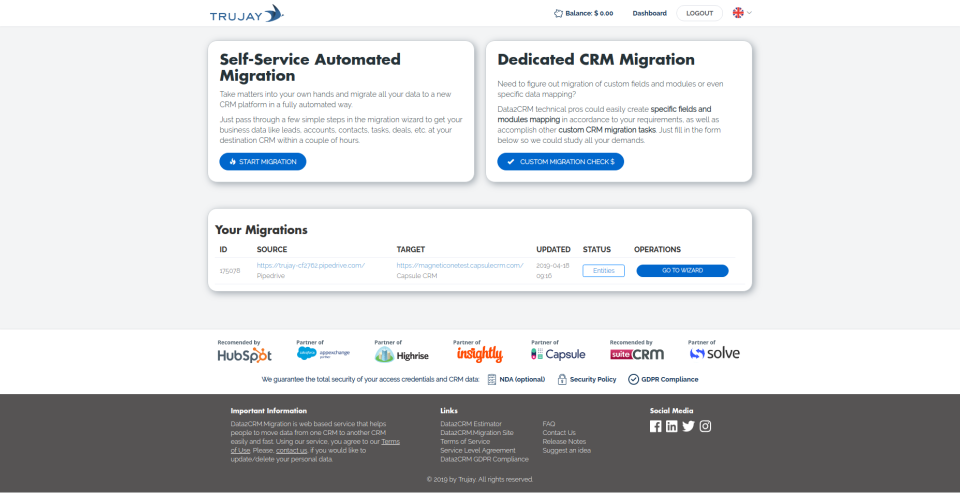The width and height of the screenshot is (960, 493).
Task: Click the SuiteCRM partner logo
Action: pyautogui.click(x=637, y=354)
